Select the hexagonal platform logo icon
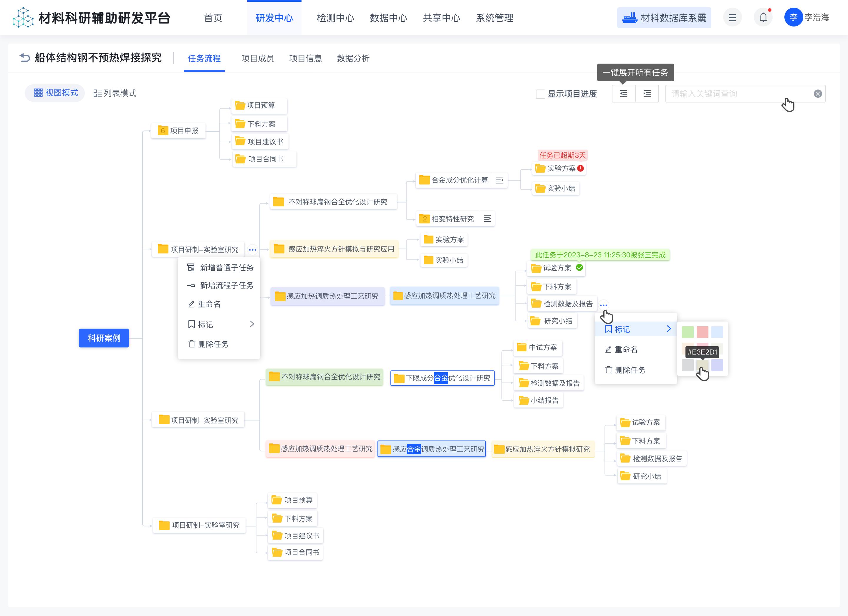848x616 pixels. point(23,17)
